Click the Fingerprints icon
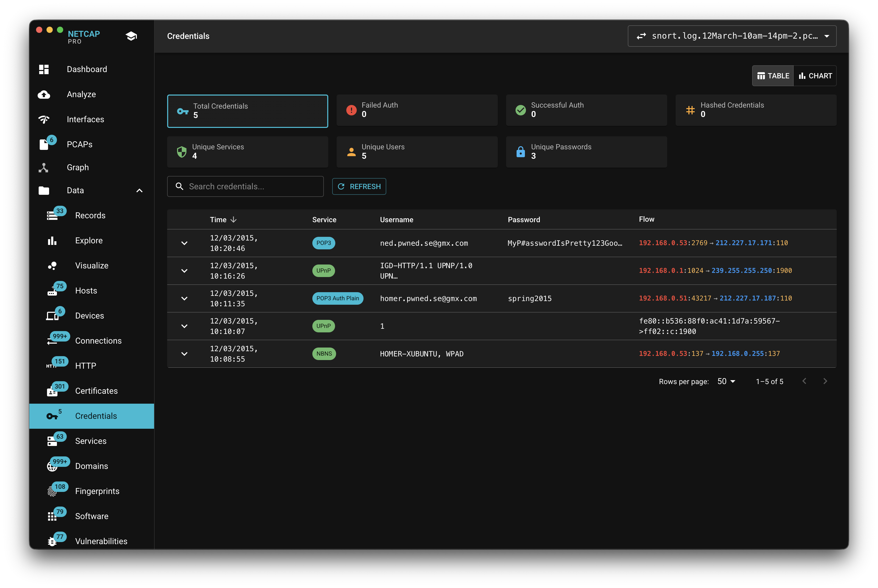The image size is (878, 588). point(52,491)
